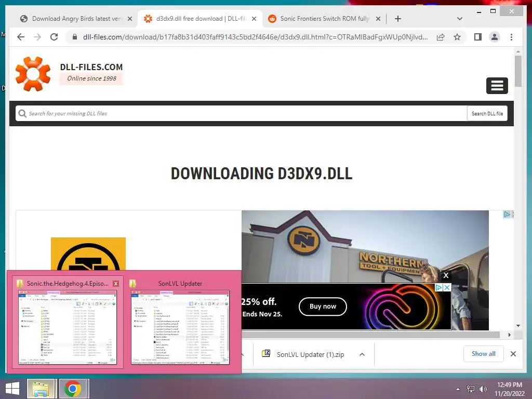Open the Chrome profile menu
The image size is (532, 399).
(495, 37)
